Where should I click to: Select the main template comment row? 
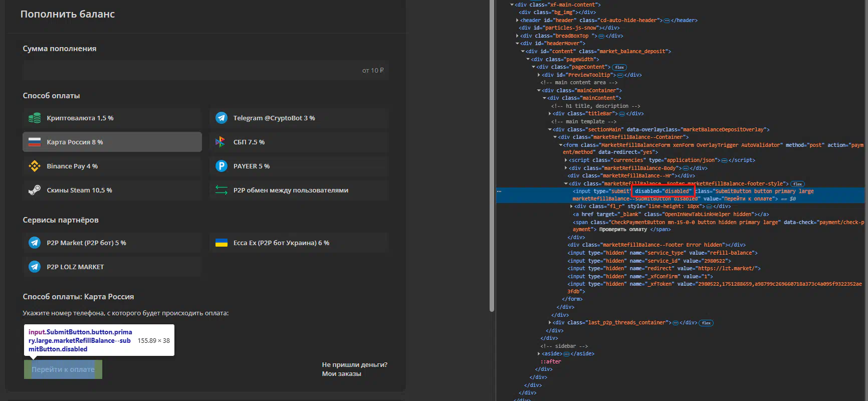pos(583,122)
